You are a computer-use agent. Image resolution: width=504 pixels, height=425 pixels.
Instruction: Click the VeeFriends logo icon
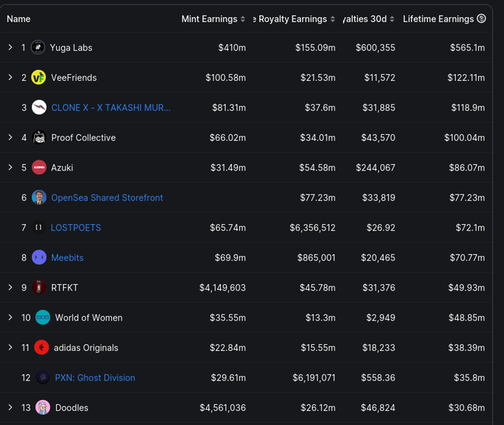click(39, 77)
